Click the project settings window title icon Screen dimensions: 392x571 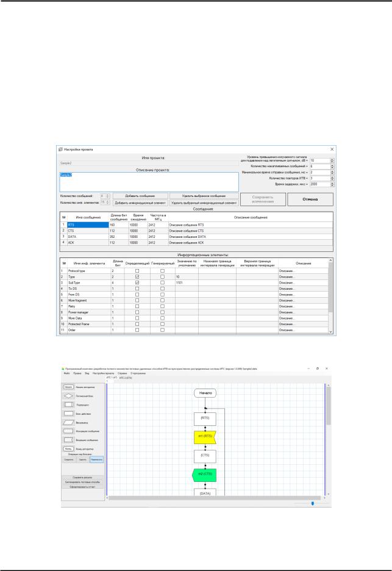click(60, 149)
